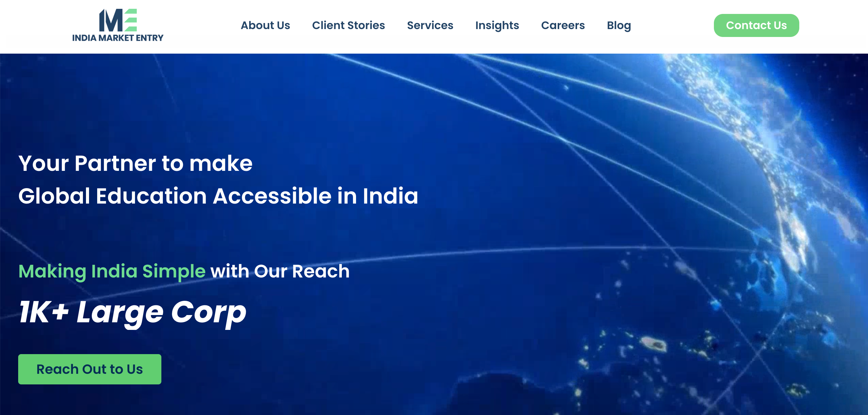Open the About Us menu
868x415 pixels.
[265, 25]
